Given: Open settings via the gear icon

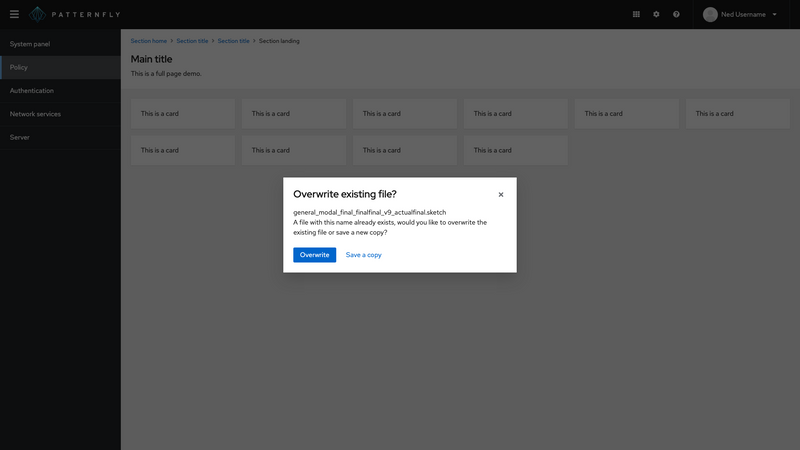Looking at the screenshot, I should point(656,14).
